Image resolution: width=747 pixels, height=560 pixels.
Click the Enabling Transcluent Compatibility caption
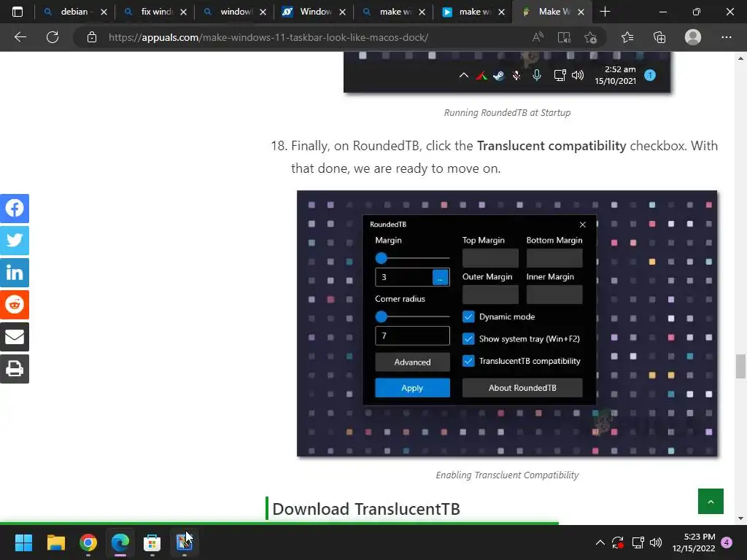tap(507, 475)
